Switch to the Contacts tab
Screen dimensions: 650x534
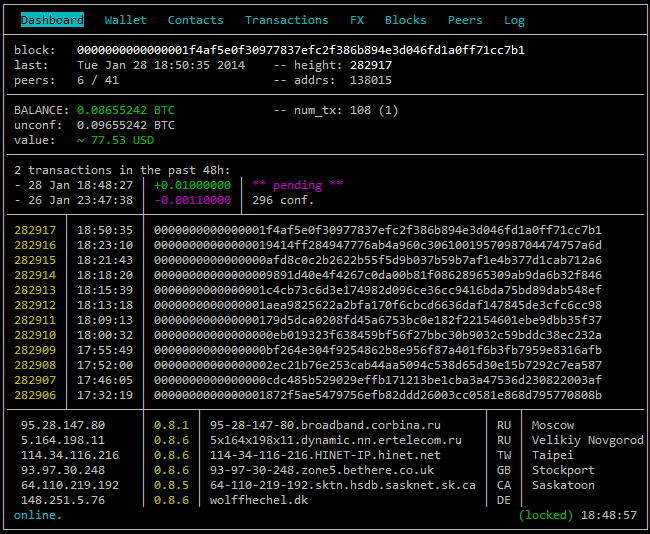point(195,20)
